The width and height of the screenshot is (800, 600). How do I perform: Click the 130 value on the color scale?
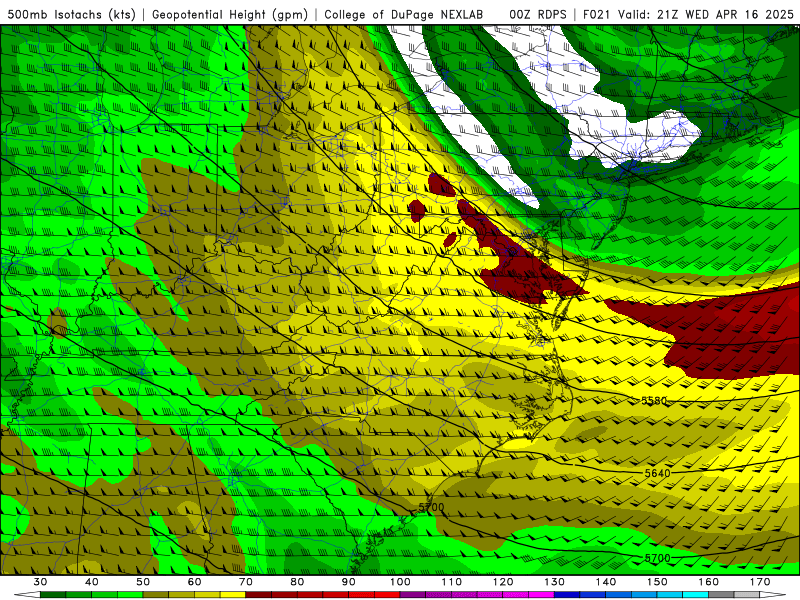point(555,582)
